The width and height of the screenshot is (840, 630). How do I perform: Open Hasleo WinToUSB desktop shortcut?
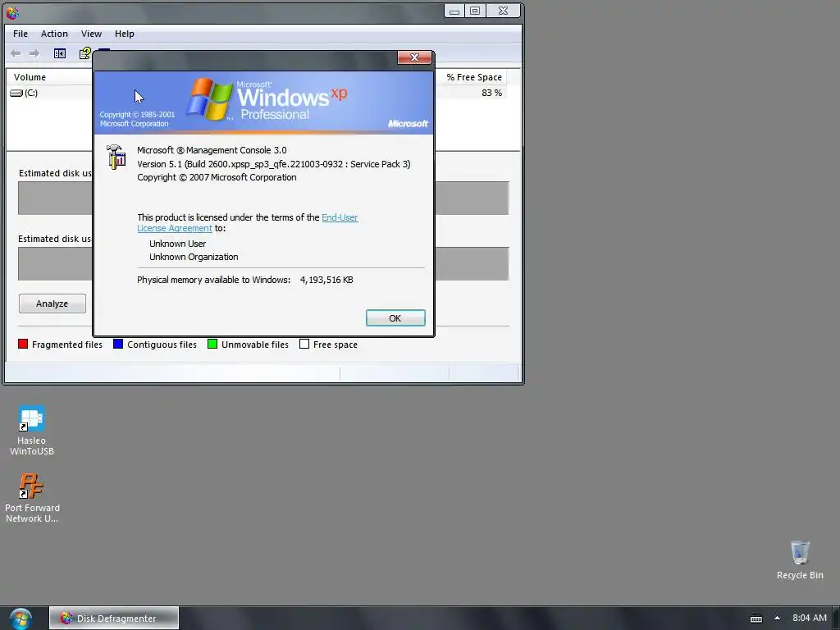[32, 430]
